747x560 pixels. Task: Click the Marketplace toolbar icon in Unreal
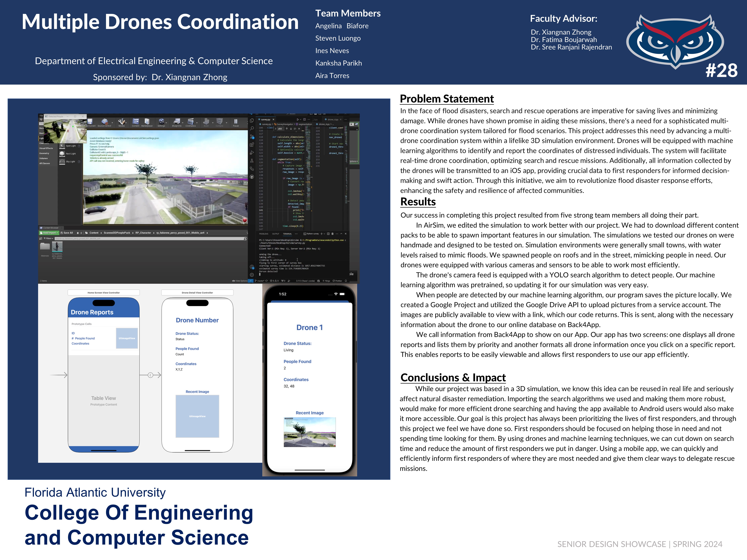(147, 122)
